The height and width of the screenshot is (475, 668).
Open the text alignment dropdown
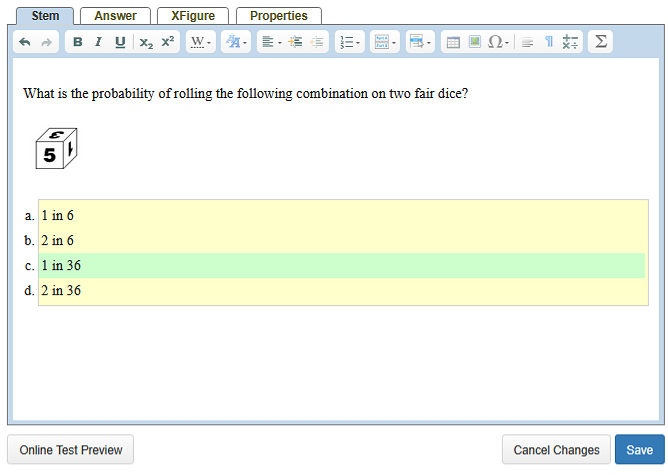(x=271, y=42)
